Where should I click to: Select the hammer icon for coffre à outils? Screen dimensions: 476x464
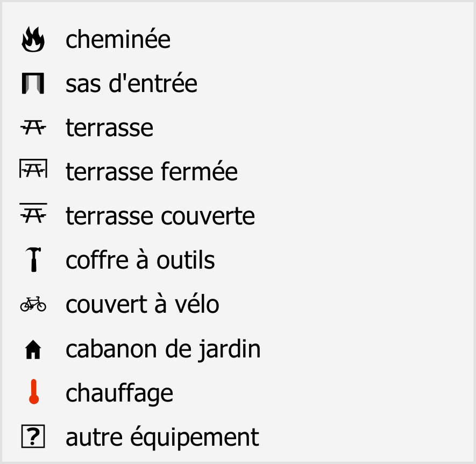tap(33, 259)
